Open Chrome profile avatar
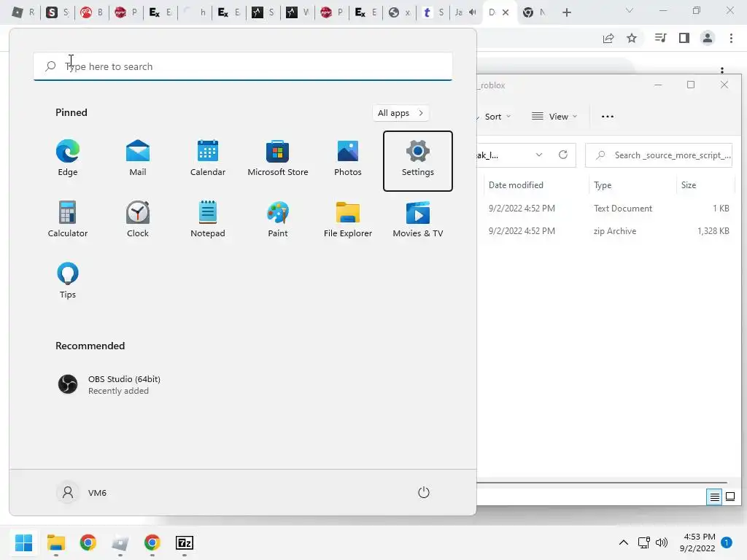 708,38
